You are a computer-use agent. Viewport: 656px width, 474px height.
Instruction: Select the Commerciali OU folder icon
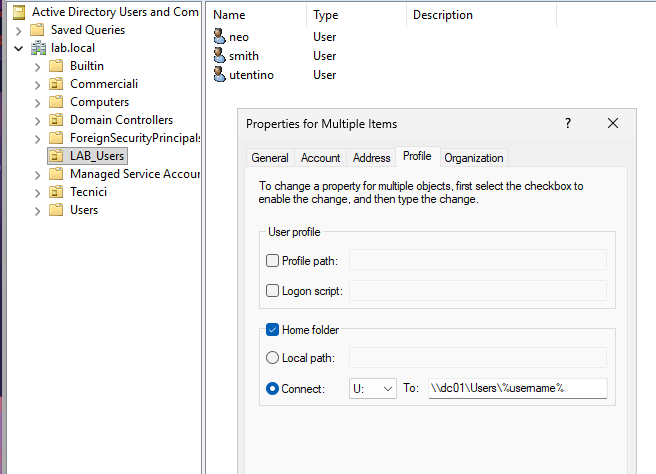57,84
